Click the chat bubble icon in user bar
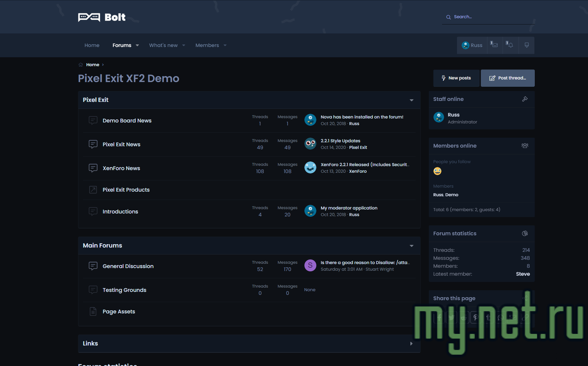The image size is (588, 366). tap(526, 45)
